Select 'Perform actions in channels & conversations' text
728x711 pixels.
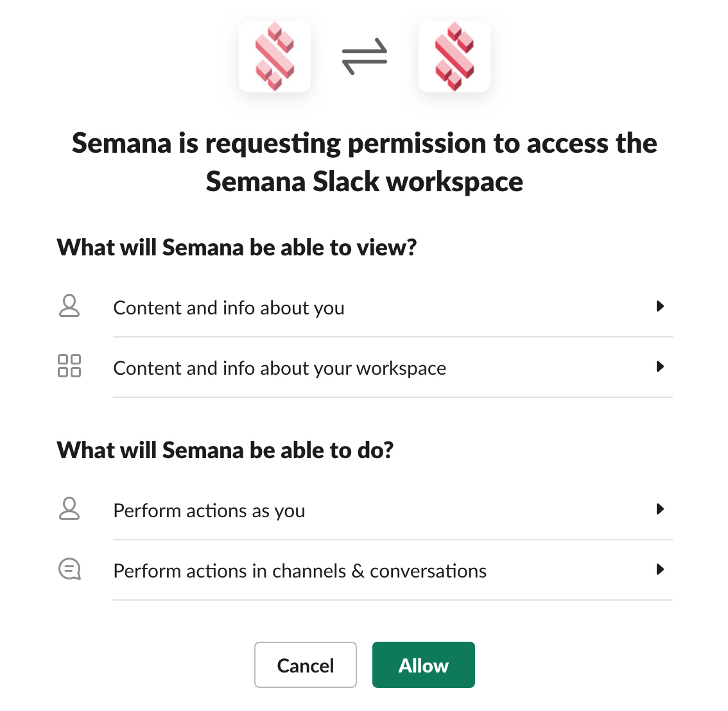pos(300,571)
